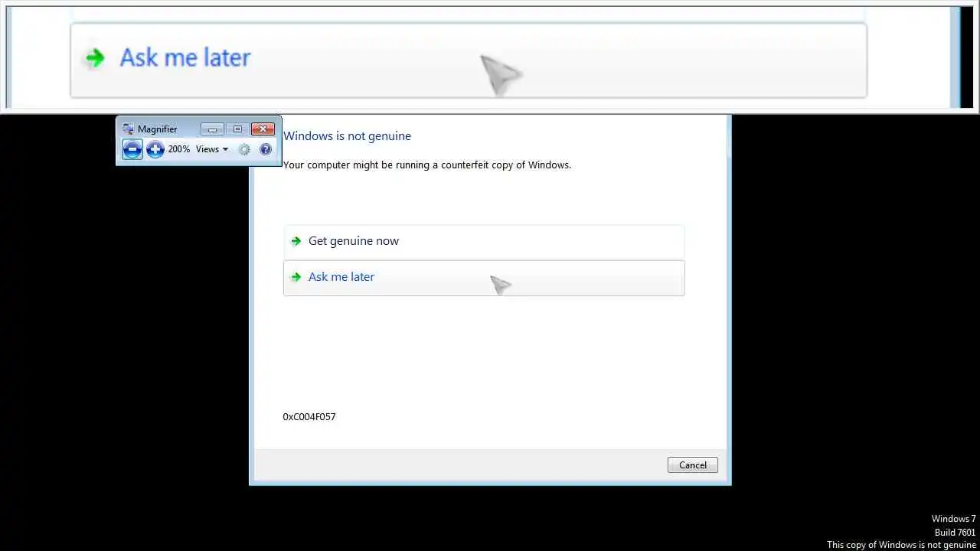Image resolution: width=980 pixels, height=551 pixels.
Task: Click Windows is not genuine heading
Action: click(347, 136)
